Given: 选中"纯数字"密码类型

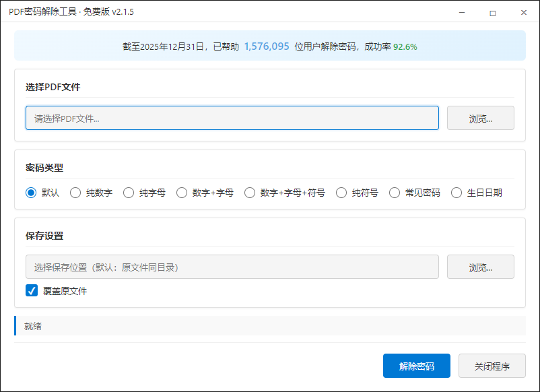Looking at the screenshot, I should pos(75,193).
